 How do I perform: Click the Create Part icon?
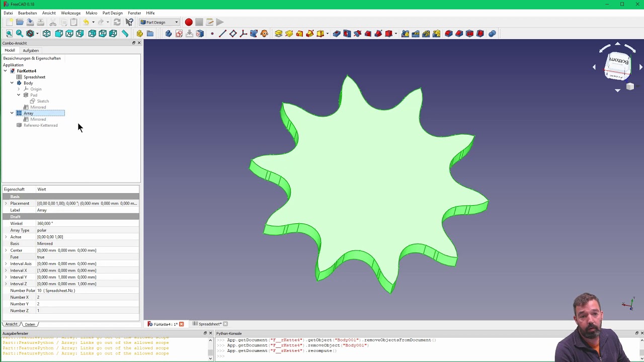140,34
